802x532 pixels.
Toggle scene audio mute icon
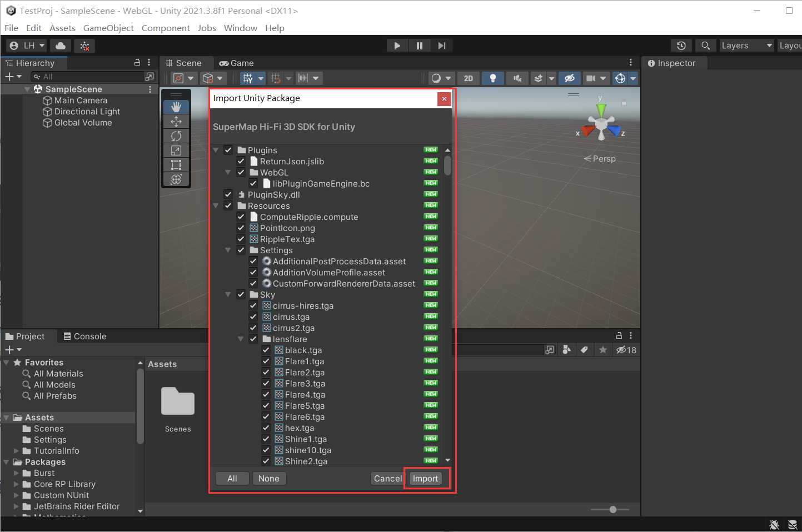point(517,78)
